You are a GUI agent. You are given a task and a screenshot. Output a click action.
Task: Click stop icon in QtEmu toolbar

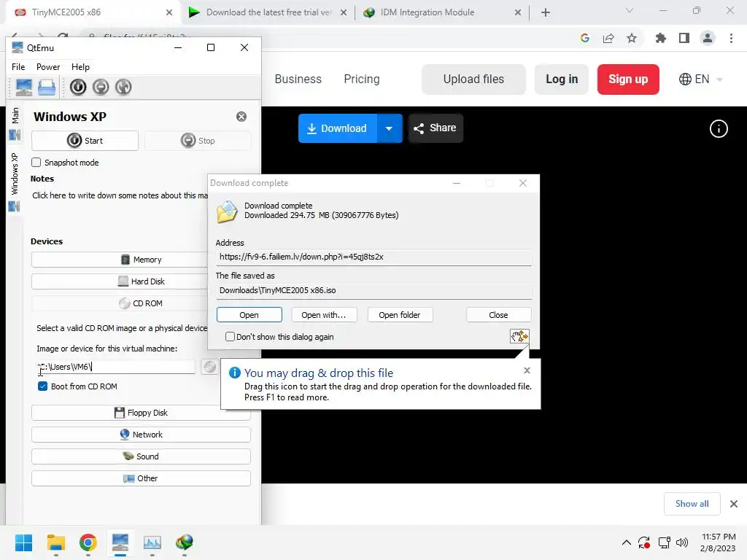[x=101, y=87]
